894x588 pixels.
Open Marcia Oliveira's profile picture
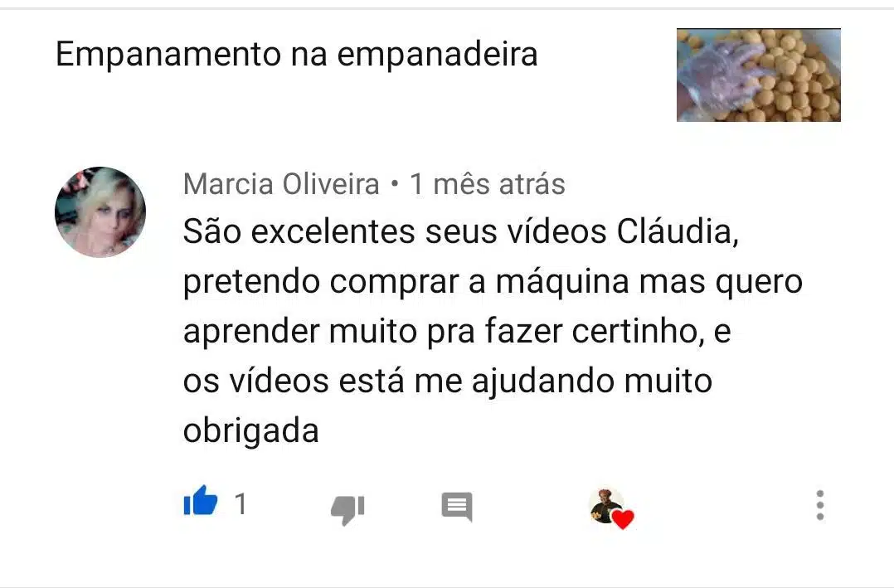click(100, 212)
